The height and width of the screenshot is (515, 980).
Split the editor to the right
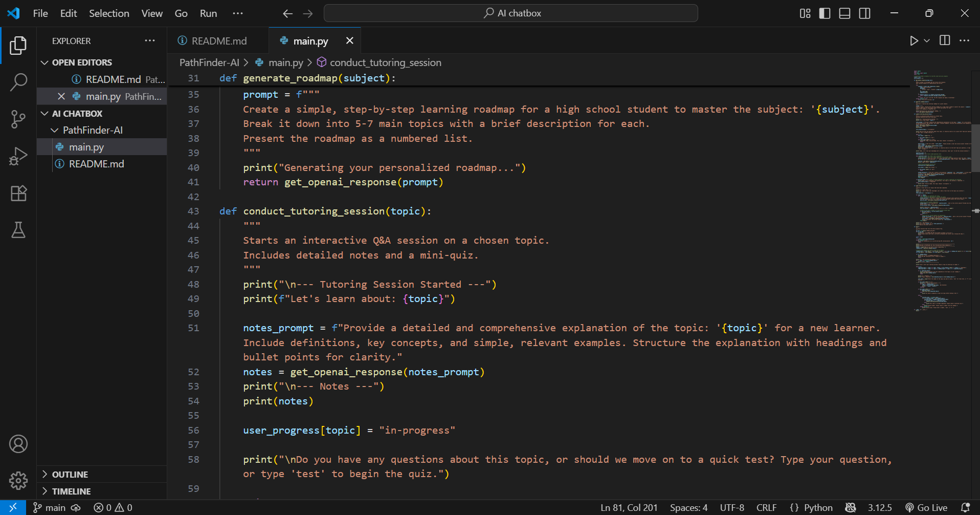click(x=945, y=40)
